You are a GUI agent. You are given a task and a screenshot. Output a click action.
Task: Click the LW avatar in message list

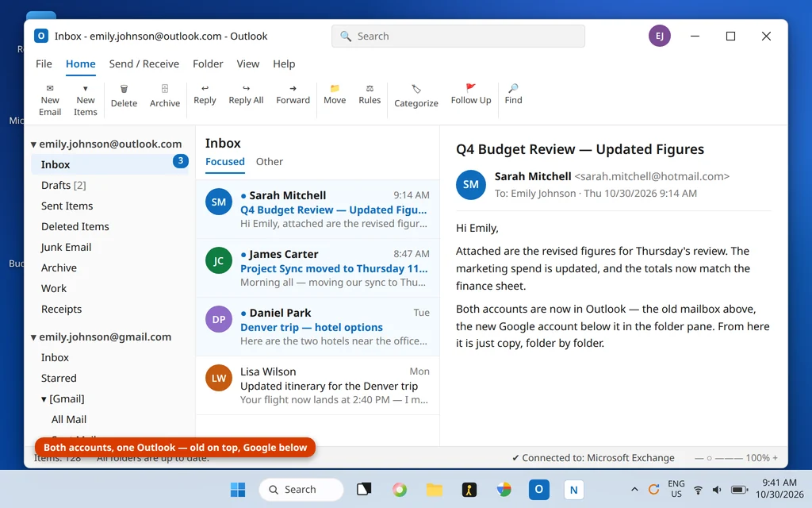coord(219,378)
